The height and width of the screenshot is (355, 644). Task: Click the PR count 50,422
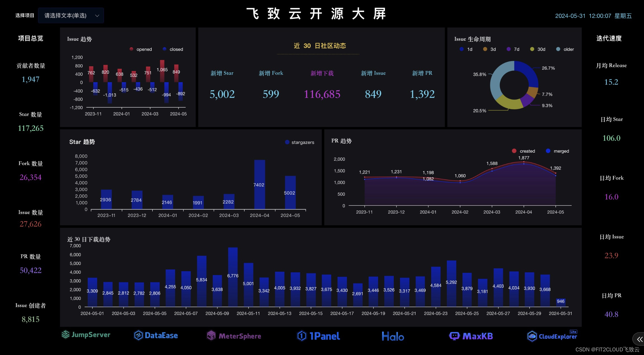(x=31, y=270)
